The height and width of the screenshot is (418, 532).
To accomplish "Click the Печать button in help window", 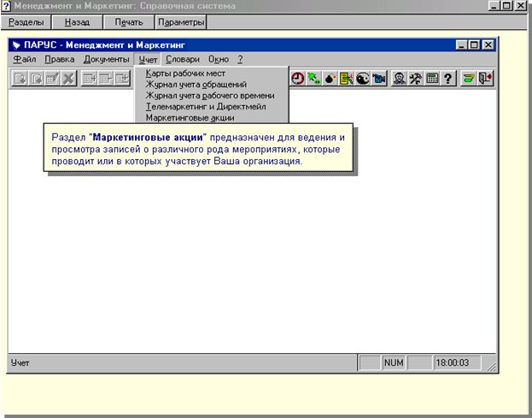I will pyautogui.click(x=129, y=22).
